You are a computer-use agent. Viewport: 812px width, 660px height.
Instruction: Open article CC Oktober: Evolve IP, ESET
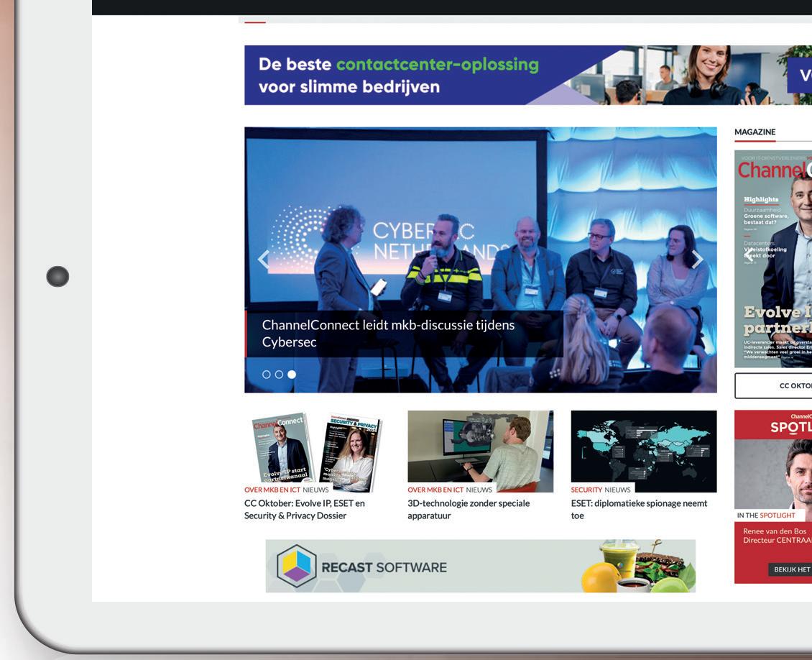click(305, 509)
